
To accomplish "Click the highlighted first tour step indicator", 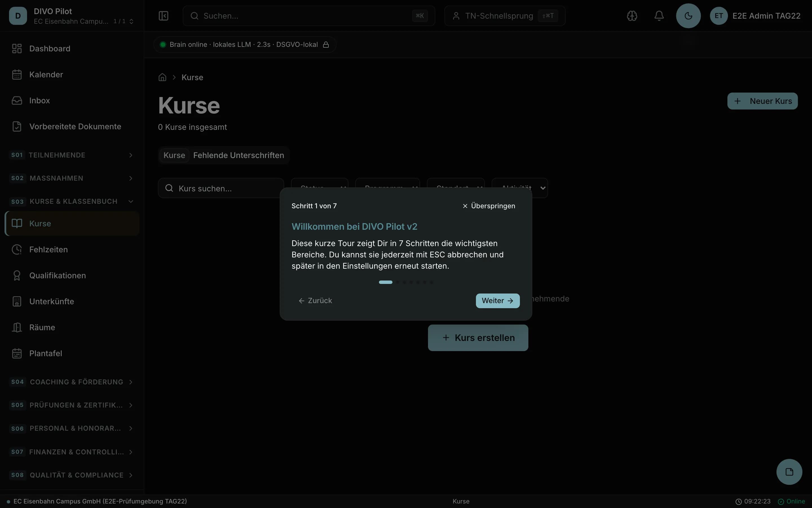I will (385, 282).
